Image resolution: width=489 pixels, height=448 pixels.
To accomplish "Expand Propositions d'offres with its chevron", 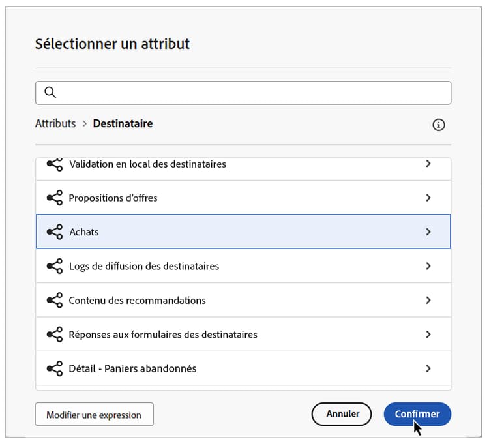I will pos(428,198).
